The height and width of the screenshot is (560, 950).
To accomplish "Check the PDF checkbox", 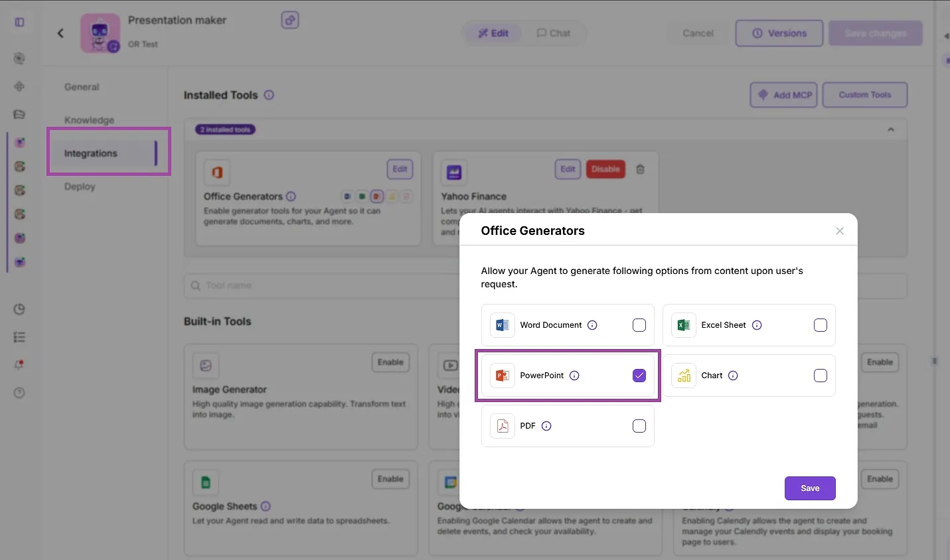I will click(x=639, y=426).
